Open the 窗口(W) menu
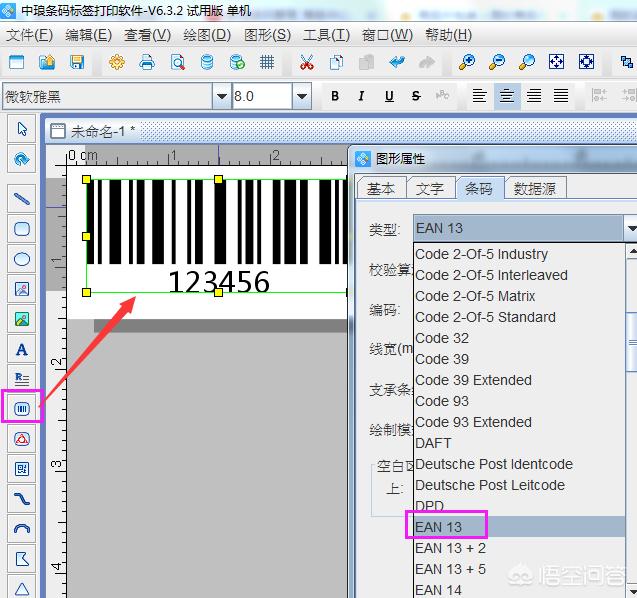 [x=387, y=35]
